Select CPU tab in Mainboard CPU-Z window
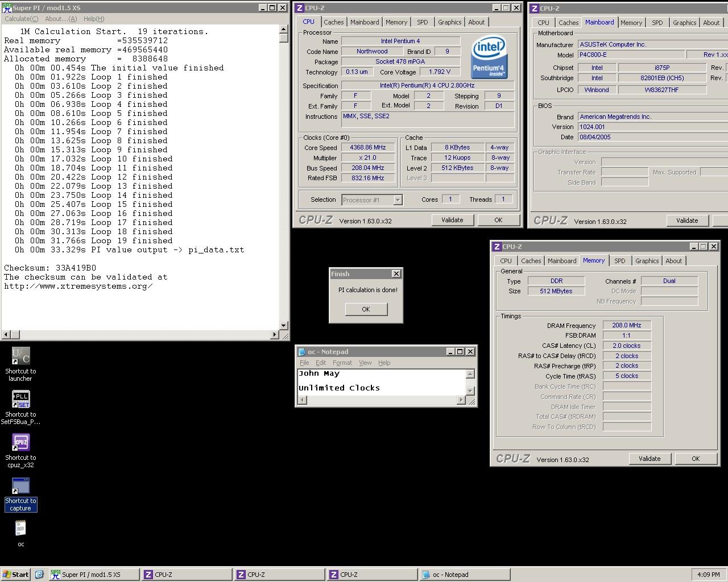The height and width of the screenshot is (582, 728). tap(544, 23)
